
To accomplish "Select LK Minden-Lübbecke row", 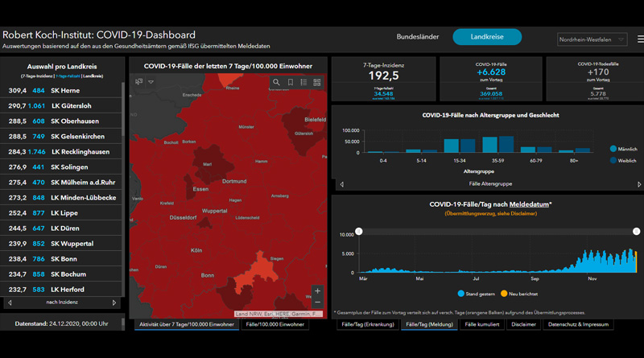I will coord(61,197).
